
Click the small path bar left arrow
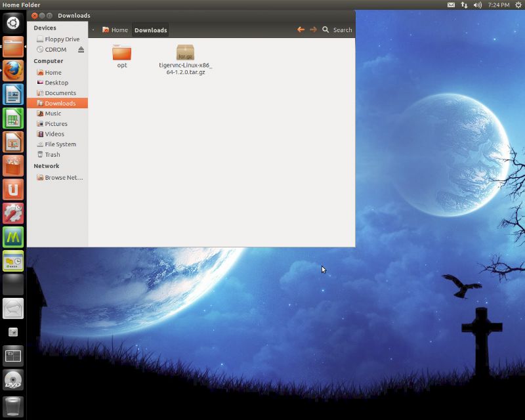pyautogui.click(x=93, y=30)
